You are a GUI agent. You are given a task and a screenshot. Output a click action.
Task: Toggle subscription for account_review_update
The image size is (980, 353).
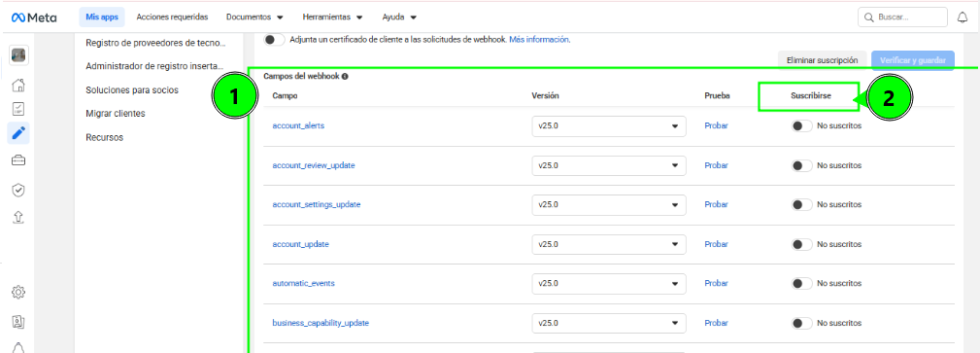pyautogui.click(x=802, y=166)
